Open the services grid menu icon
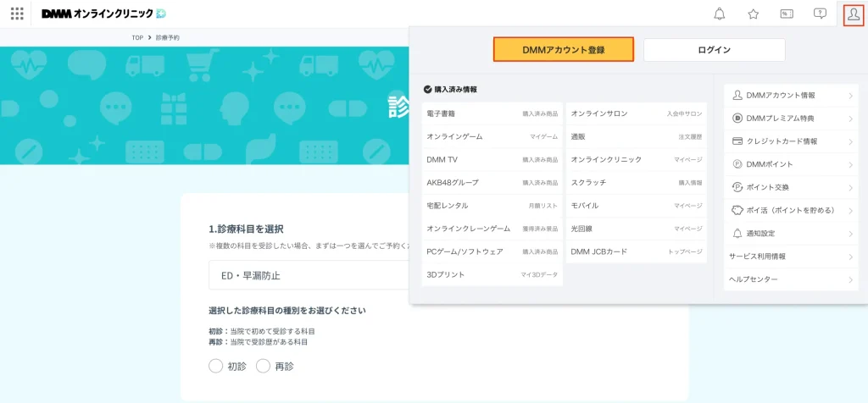The image size is (868, 403). click(17, 14)
